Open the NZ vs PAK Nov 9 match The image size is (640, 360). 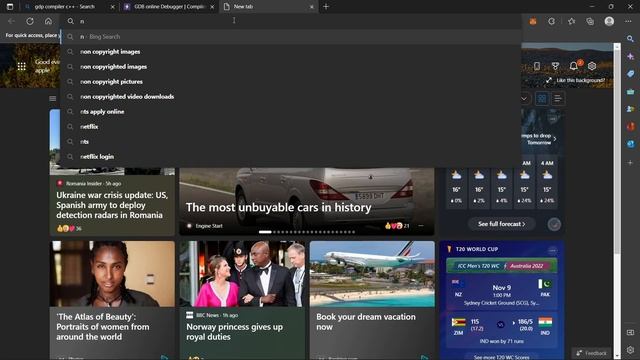coord(502,293)
